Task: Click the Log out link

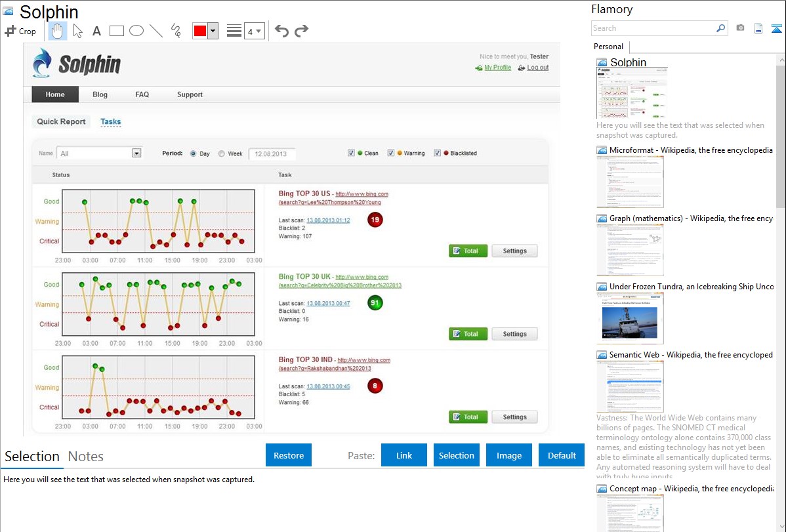Action: [x=537, y=67]
